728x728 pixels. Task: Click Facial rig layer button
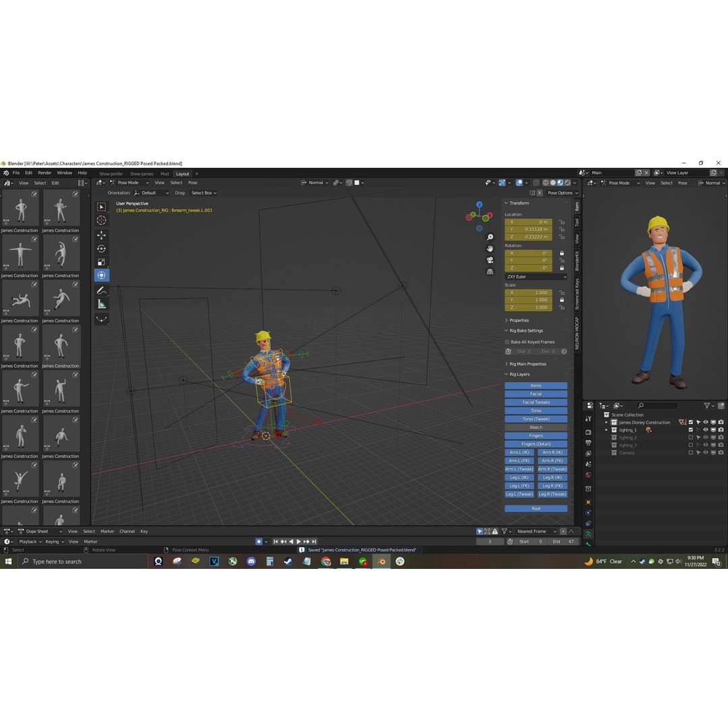pos(536,394)
